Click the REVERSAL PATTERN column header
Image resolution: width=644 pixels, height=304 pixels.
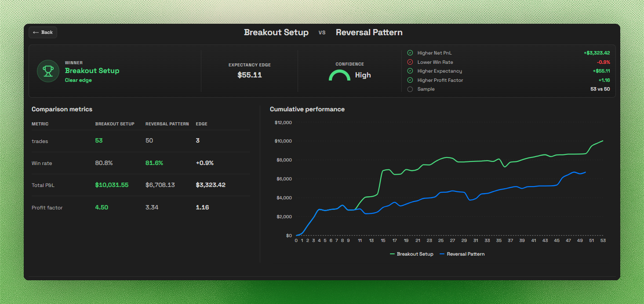(167, 124)
